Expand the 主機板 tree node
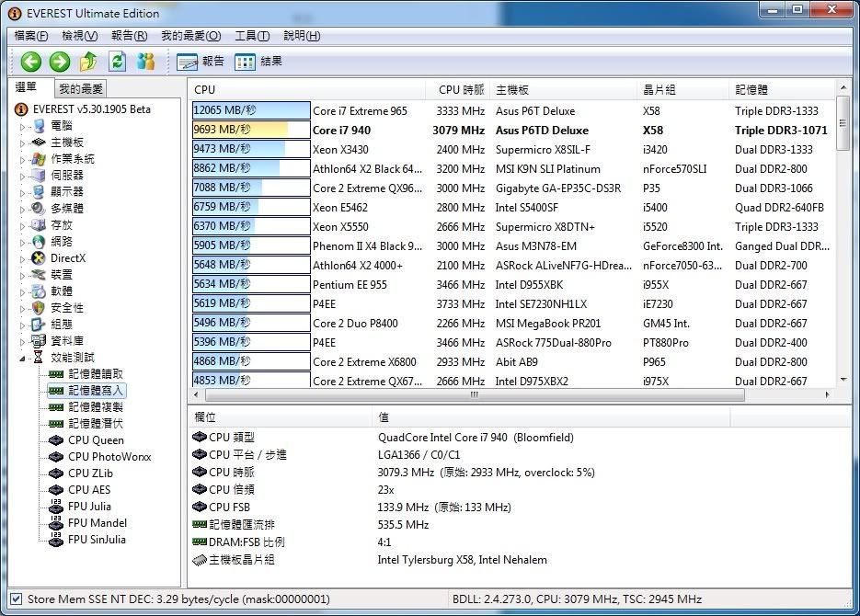 (22, 143)
